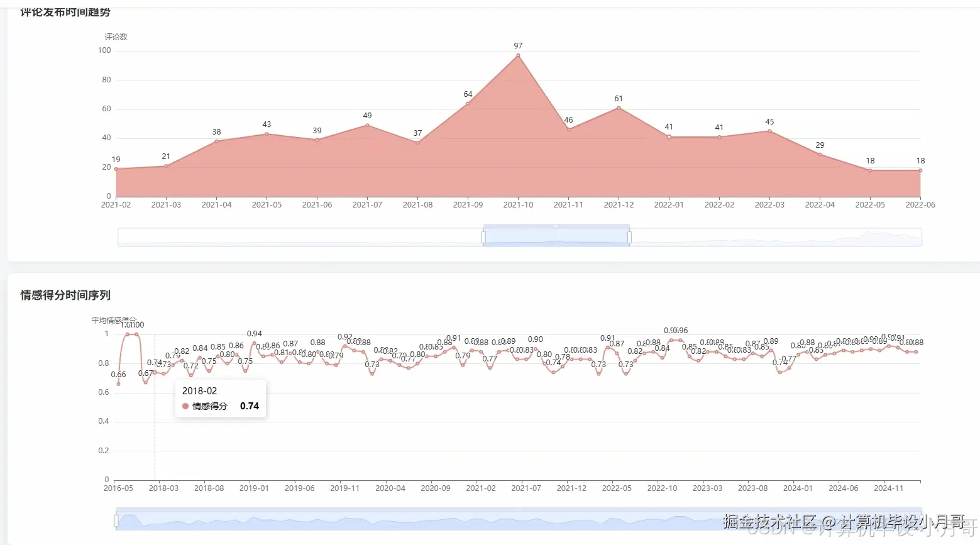
Task: Click the 2022-02 data point in comment chart
Action: [x=719, y=137]
